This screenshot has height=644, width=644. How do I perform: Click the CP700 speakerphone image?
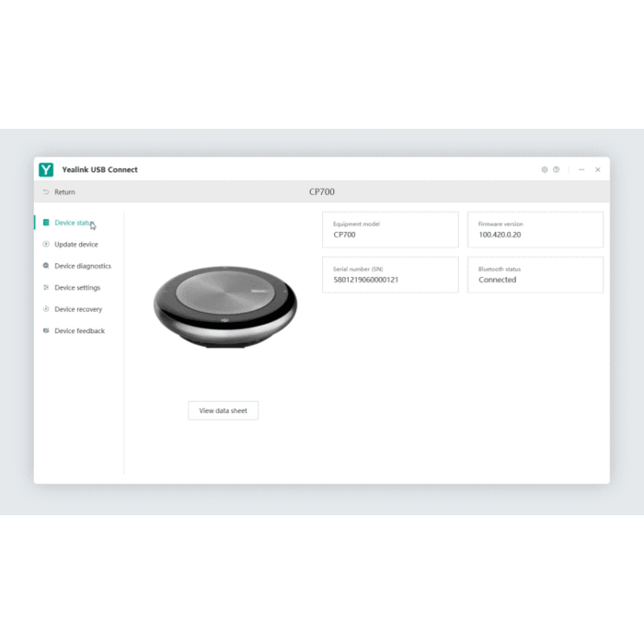(225, 306)
